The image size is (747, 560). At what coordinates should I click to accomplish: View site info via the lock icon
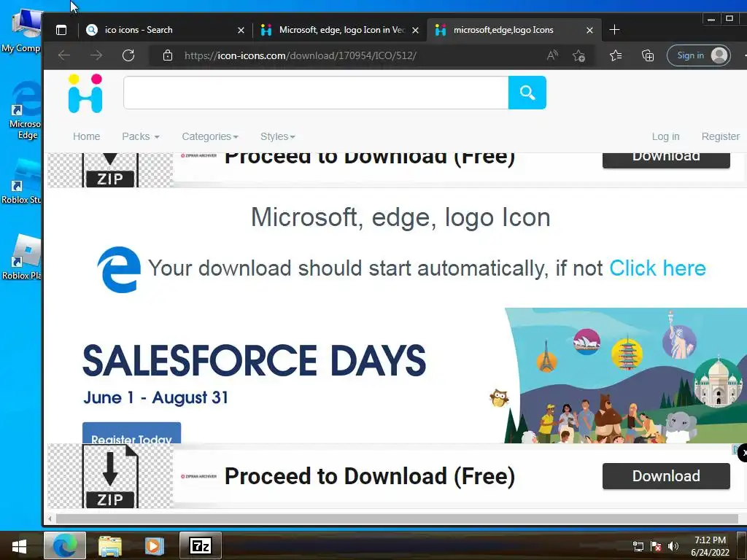coord(168,55)
